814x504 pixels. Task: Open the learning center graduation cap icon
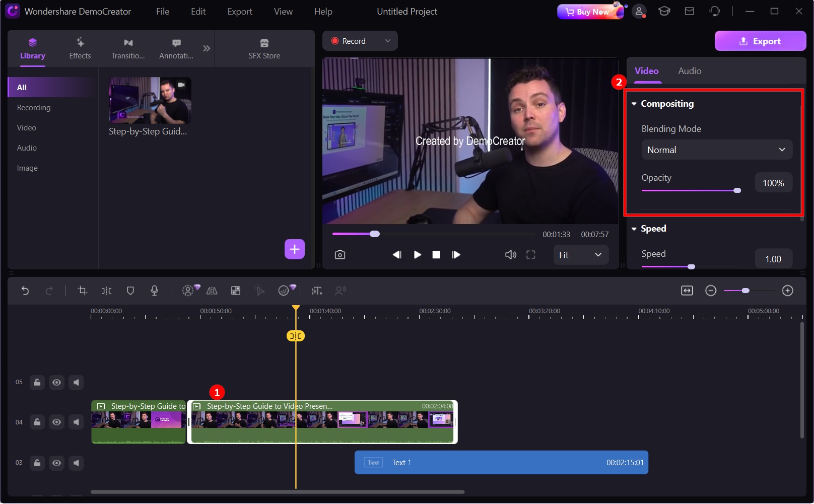[x=664, y=11]
